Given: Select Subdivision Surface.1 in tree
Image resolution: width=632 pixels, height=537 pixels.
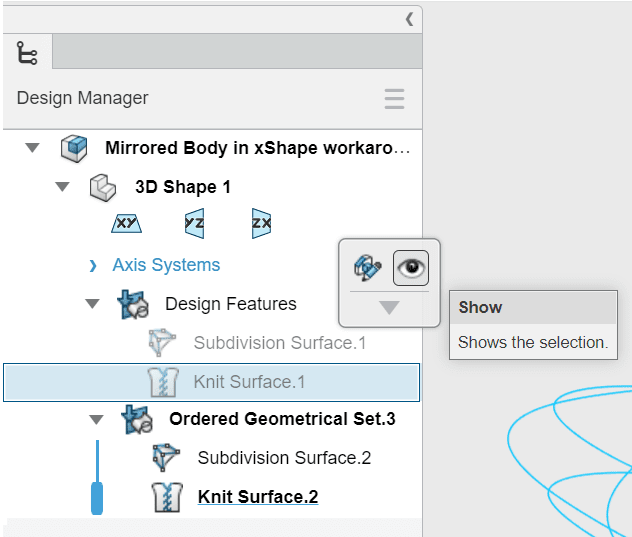Looking at the screenshot, I should point(279,343).
